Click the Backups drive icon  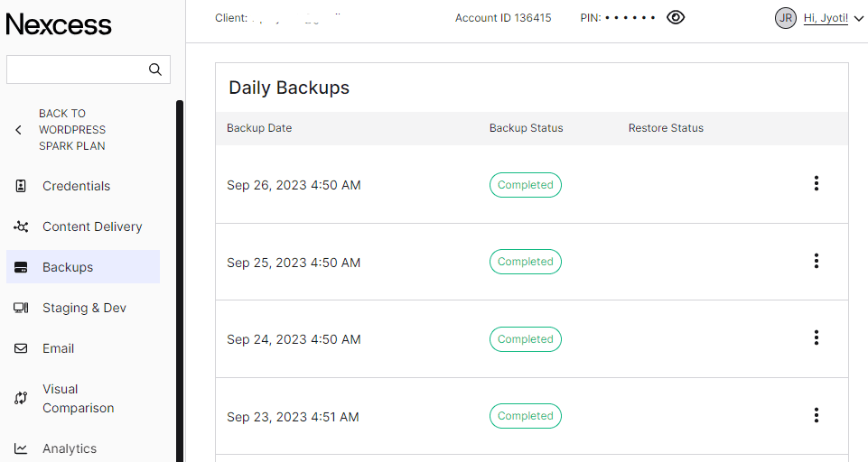pyautogui.click(x=21, y=267)
